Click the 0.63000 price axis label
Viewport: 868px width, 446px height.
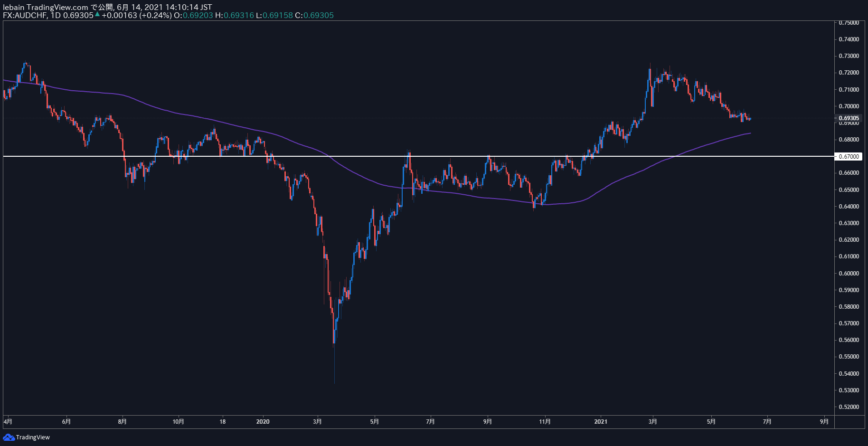pos(849,223)
